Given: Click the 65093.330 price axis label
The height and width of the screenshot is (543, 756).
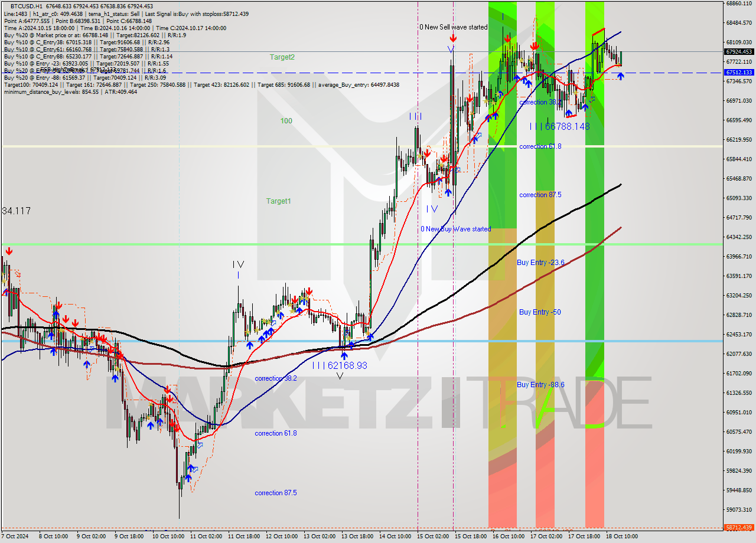Looking at the screenshot, I should point(739,198).
